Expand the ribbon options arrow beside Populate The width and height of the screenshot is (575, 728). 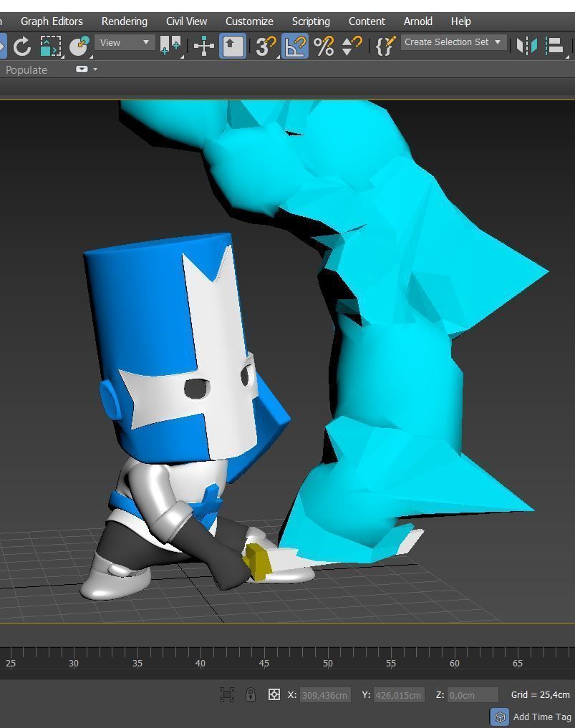[95, 69]
